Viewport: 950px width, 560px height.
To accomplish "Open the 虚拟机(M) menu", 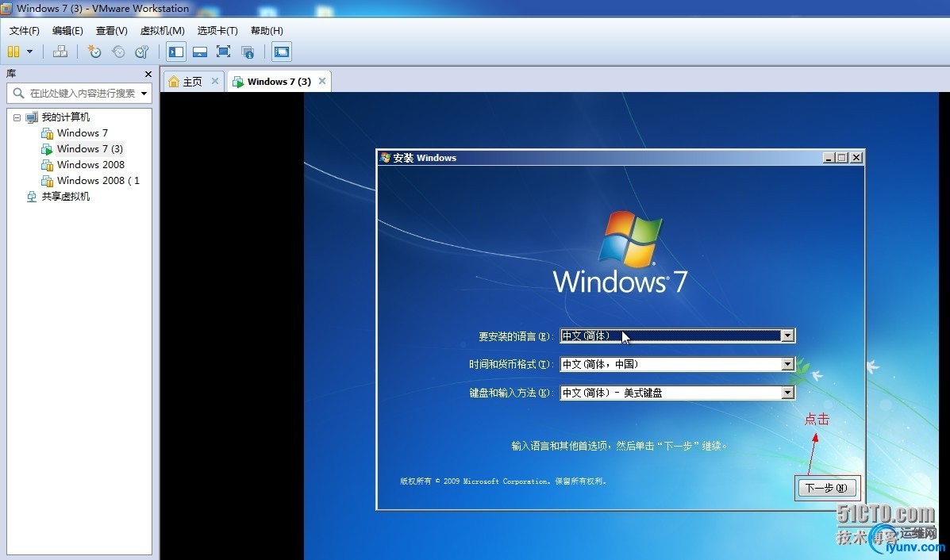I will (163, 31).
